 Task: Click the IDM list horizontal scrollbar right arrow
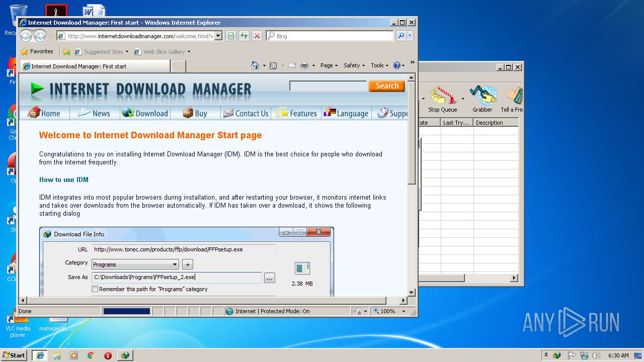coord(514,278)
